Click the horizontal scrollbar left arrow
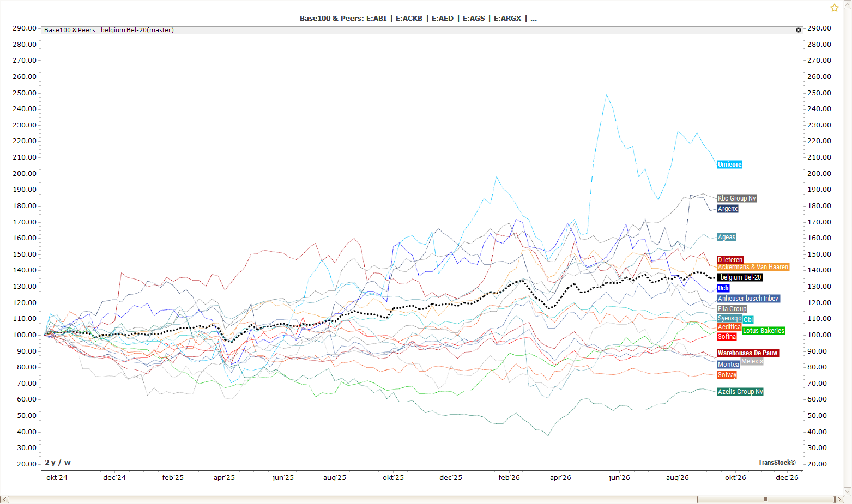The width and height of the screenshot is (852, 504). click(x=4, y=500)
